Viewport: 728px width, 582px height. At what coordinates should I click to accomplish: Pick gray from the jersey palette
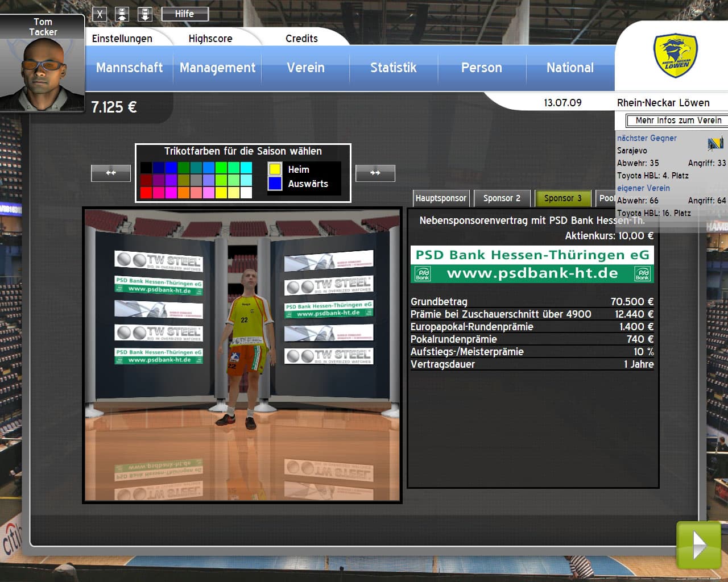tap(196, 180)
